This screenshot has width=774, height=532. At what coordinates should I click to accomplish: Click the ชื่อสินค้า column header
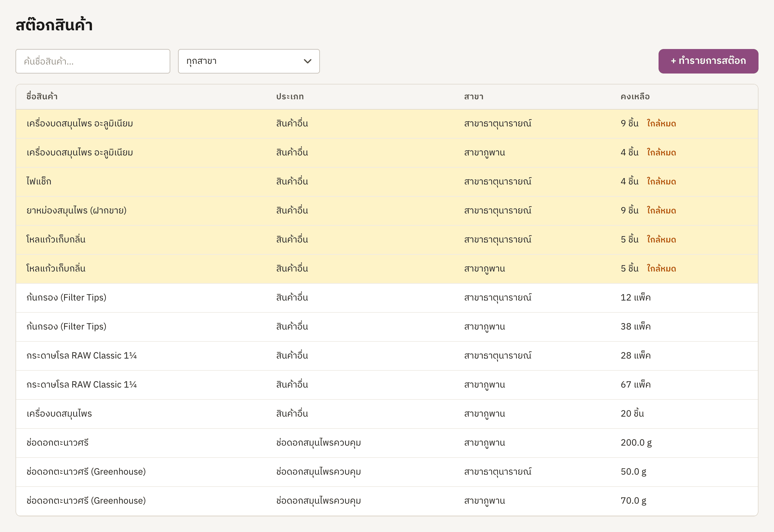click(42, 96)
